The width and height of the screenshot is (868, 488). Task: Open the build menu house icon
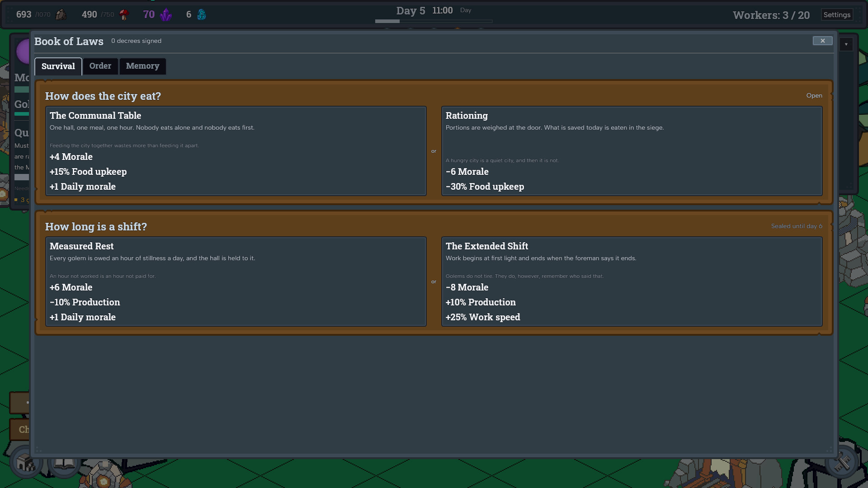pos(26,462)
